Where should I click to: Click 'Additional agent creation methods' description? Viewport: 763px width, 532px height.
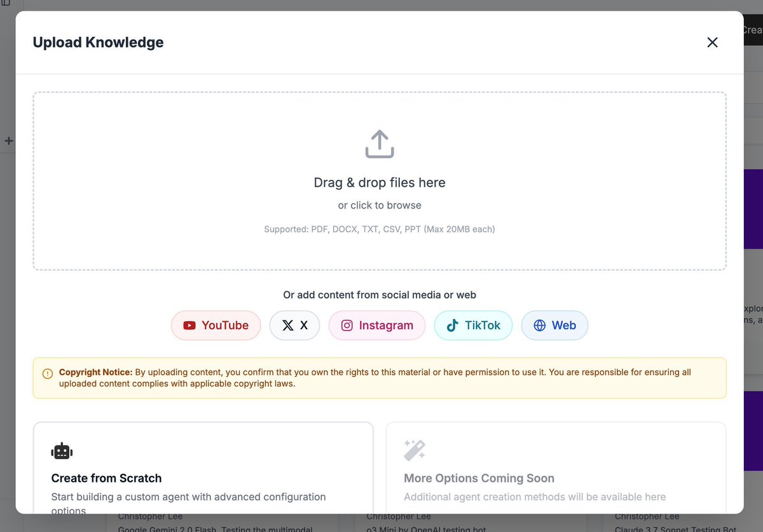click(535, 497)
